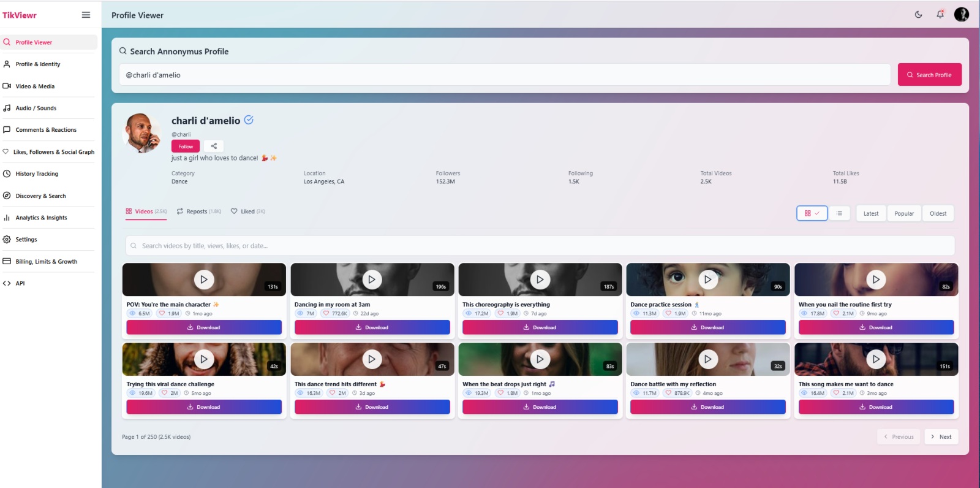Click the 11.5B total likes value
The width and height of the screenshot is (980, 488).
[840, 182]
